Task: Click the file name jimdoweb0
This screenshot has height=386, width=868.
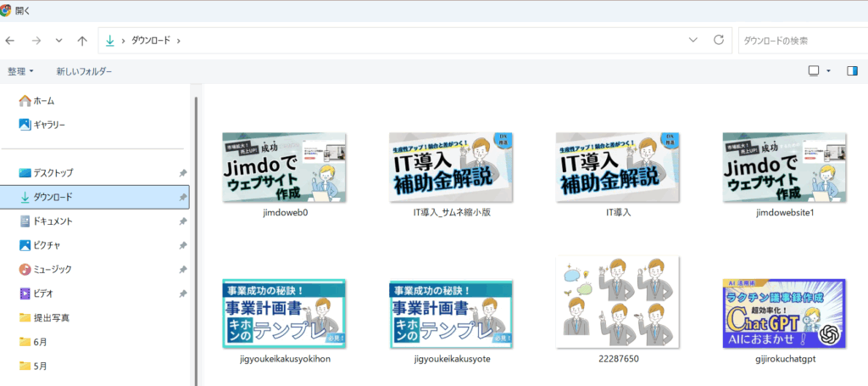Action: (x=285, y=213)
